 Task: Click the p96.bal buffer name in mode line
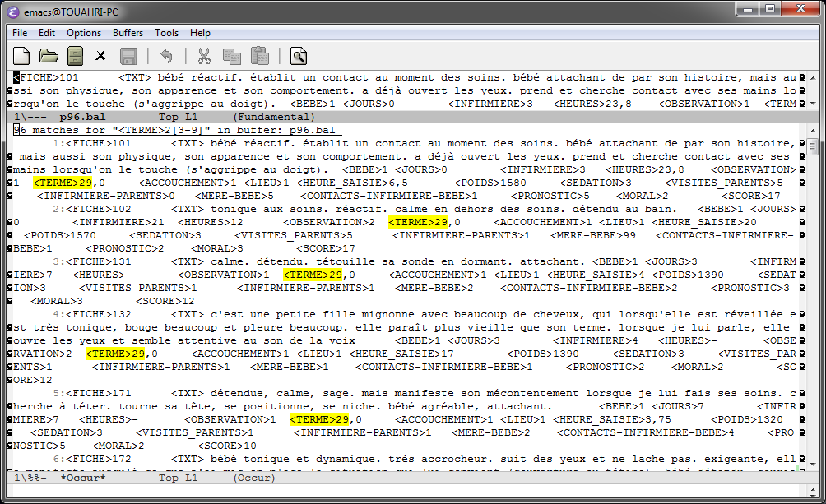[86, 118]
